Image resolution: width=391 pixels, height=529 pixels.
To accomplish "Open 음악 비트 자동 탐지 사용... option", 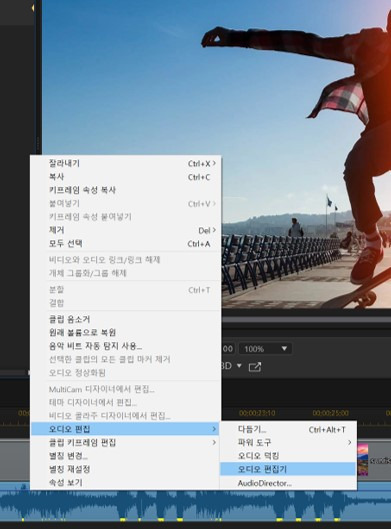I will click(x=125, y=346).
